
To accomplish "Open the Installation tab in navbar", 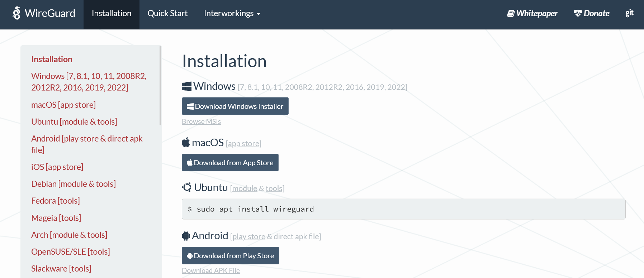I will coord(112,14).
